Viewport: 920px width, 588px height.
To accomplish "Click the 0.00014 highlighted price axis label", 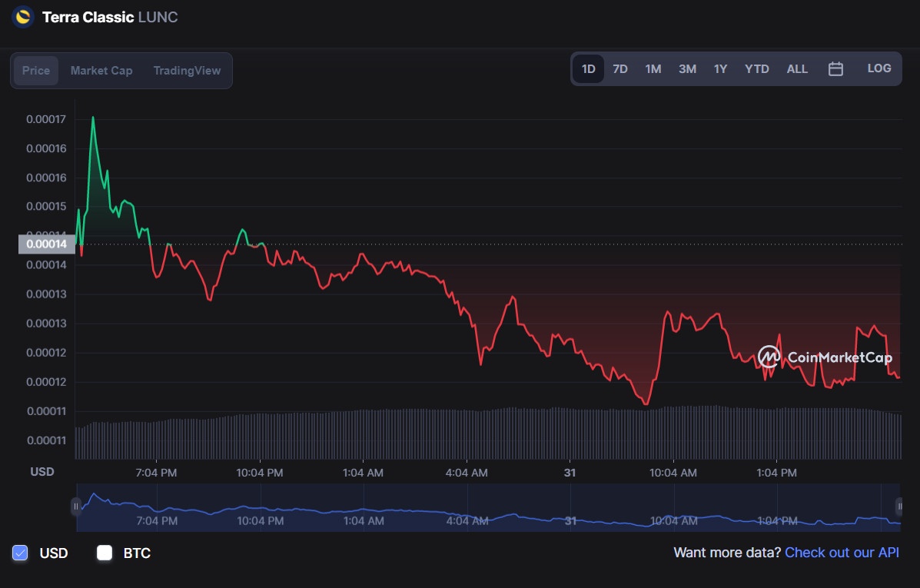I will [x=45, y=244].
